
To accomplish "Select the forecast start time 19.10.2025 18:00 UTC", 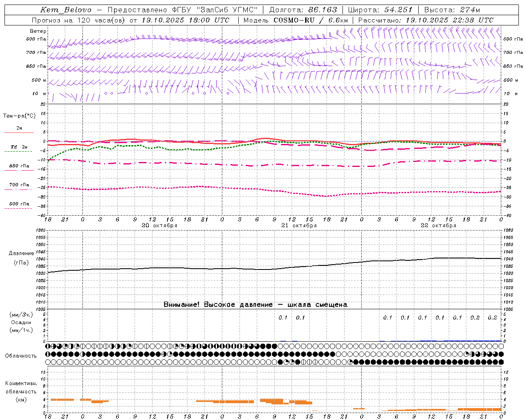I will [x=186, y=20].
